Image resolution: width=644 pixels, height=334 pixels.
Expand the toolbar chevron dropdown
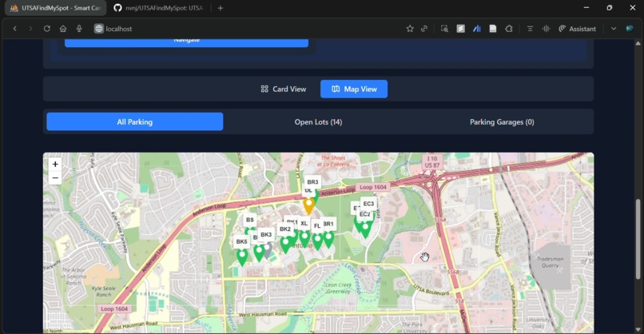[614, 29]
